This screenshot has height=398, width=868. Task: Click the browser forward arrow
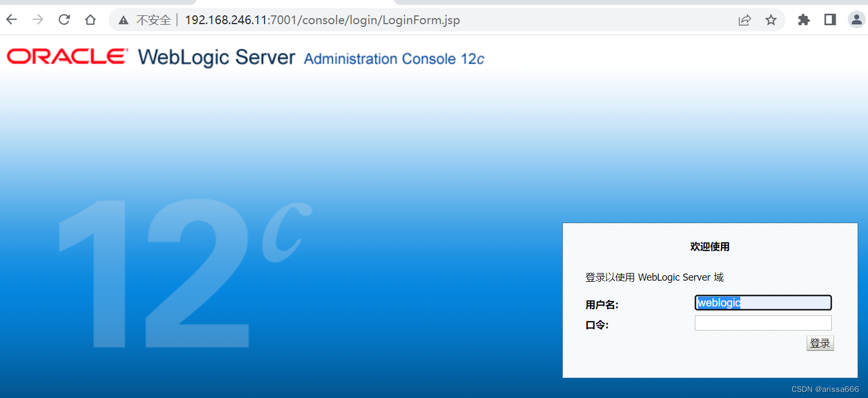click(38, 20)
